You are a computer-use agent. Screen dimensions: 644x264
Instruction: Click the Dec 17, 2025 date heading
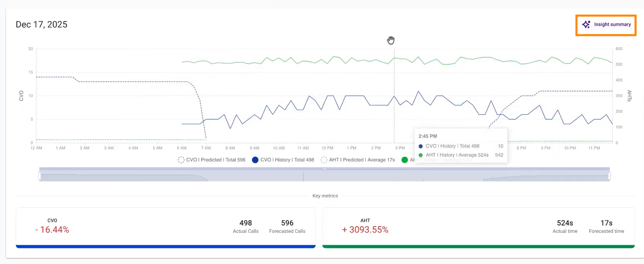point(42,25)
